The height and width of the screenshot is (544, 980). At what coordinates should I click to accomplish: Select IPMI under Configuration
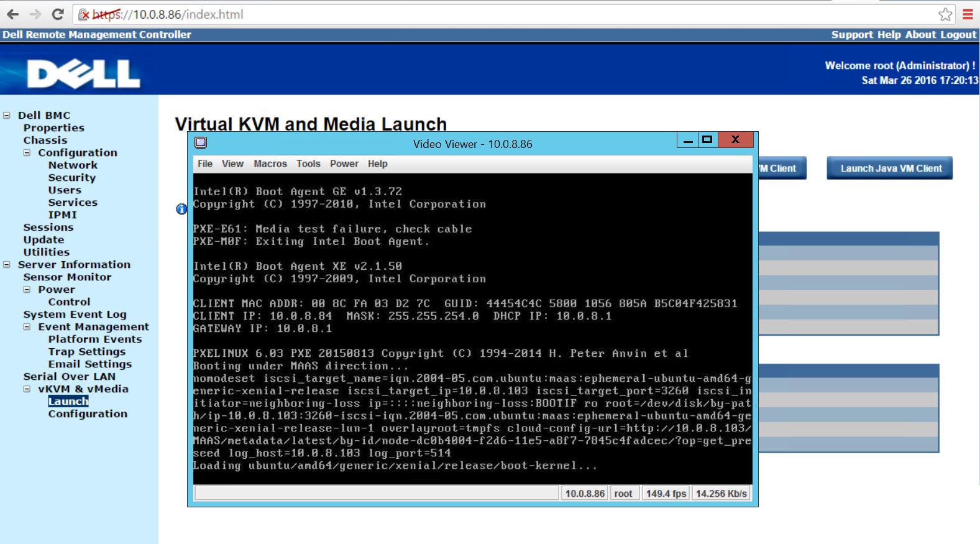point(63,214)
